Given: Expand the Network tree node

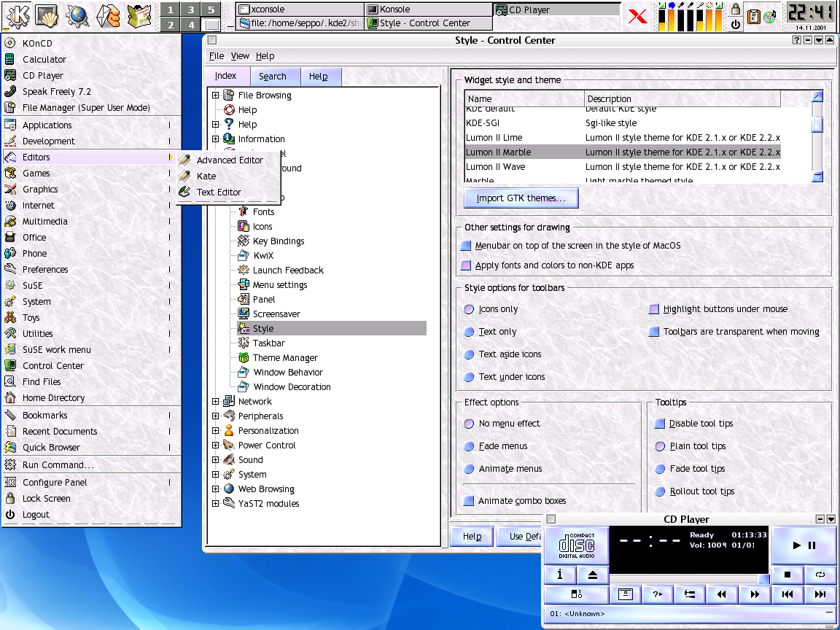Looking at the screenshot, I should pos(215,401).
